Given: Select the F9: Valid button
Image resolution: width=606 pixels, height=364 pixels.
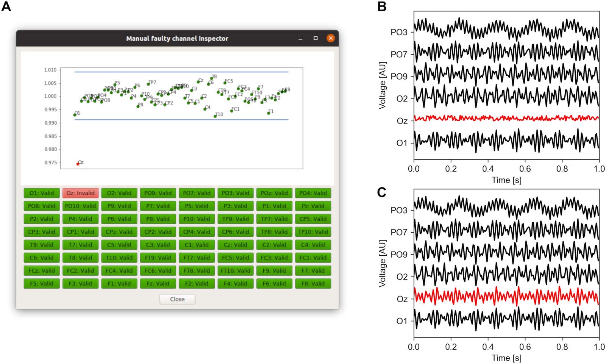Looking at the screenshot, I should [274, 270].
